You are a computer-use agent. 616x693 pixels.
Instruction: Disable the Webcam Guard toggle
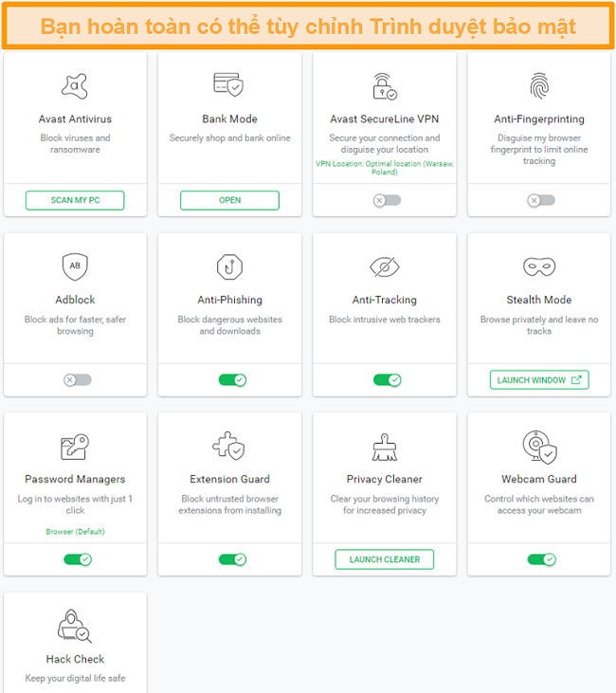[542, 559]
